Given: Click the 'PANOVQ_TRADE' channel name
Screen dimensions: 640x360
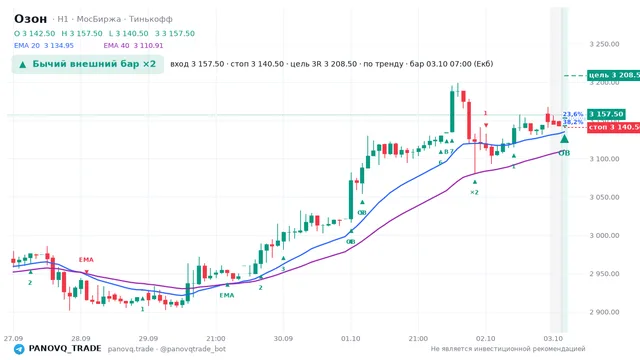Looking at the screenshot, I should tap(64, 349).
